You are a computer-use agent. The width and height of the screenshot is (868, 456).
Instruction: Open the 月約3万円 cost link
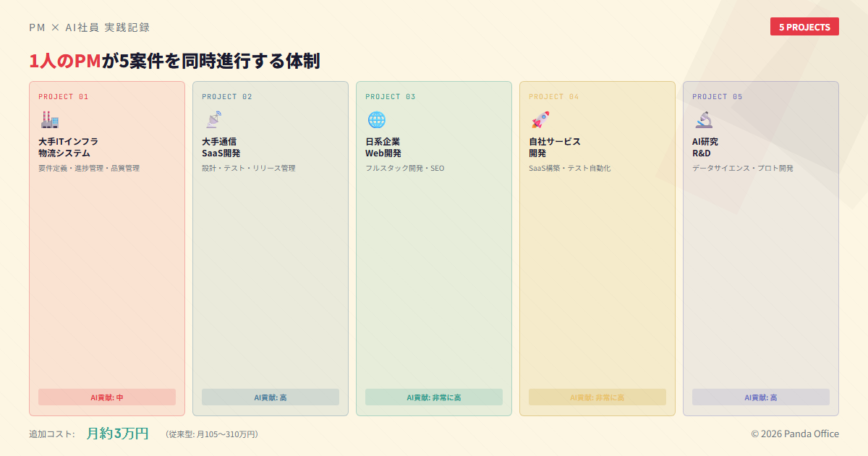click(117, 434)
